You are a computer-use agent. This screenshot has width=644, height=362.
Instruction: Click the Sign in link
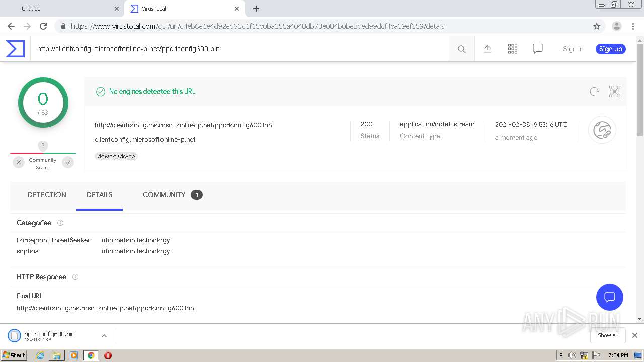tap(573, 49)
